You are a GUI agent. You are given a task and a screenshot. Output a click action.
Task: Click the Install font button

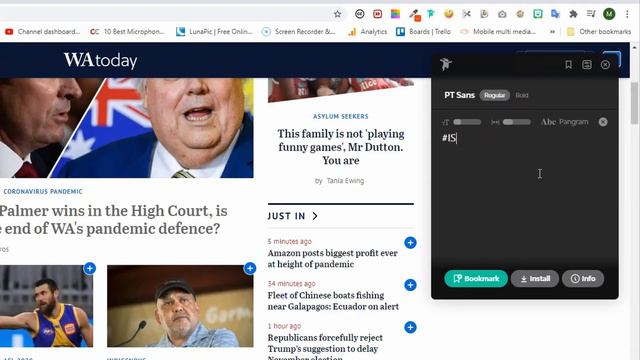coord(535,278)
